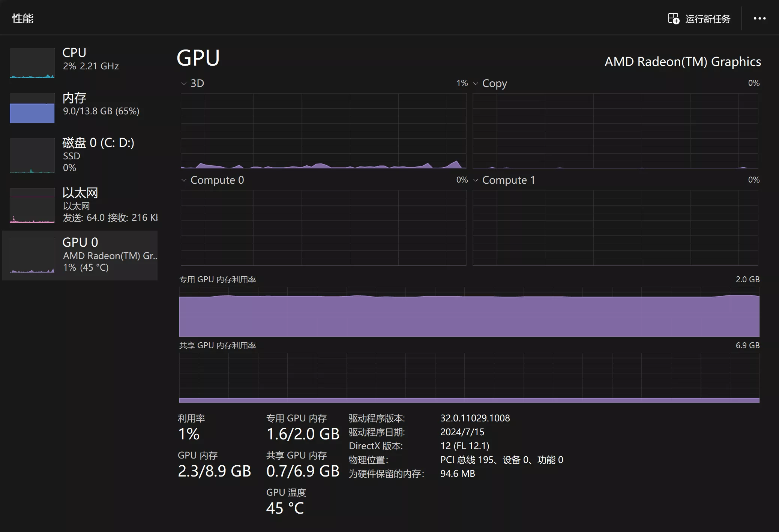This screenshot has height=532, width=779.
Task: Open the three-dot more options menu
Action: pyautogui.click(x=759, y=18)
